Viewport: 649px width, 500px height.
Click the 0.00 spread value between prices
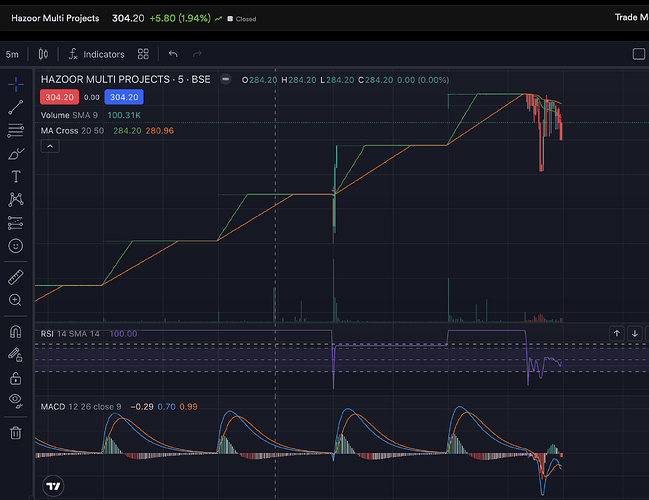[91, 97]
